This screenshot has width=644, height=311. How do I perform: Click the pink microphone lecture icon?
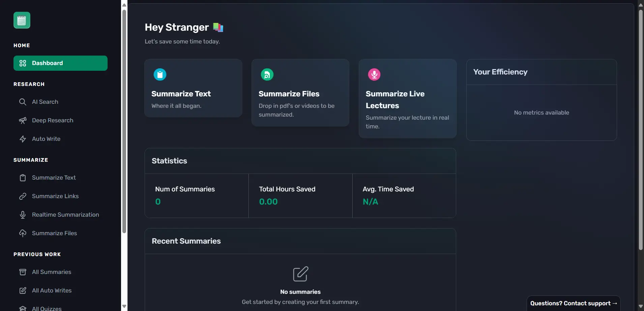[374, 74]
